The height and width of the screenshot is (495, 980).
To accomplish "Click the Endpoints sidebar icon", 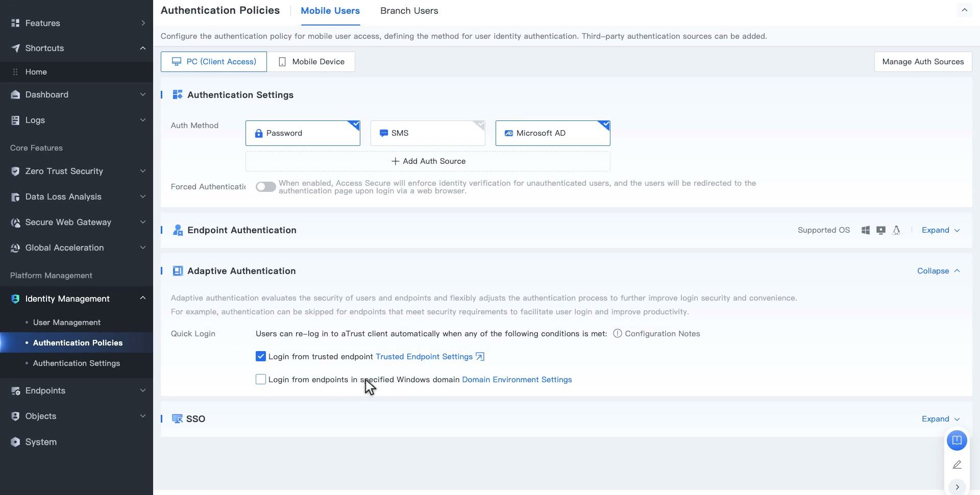I will click(x=15, y=390).
